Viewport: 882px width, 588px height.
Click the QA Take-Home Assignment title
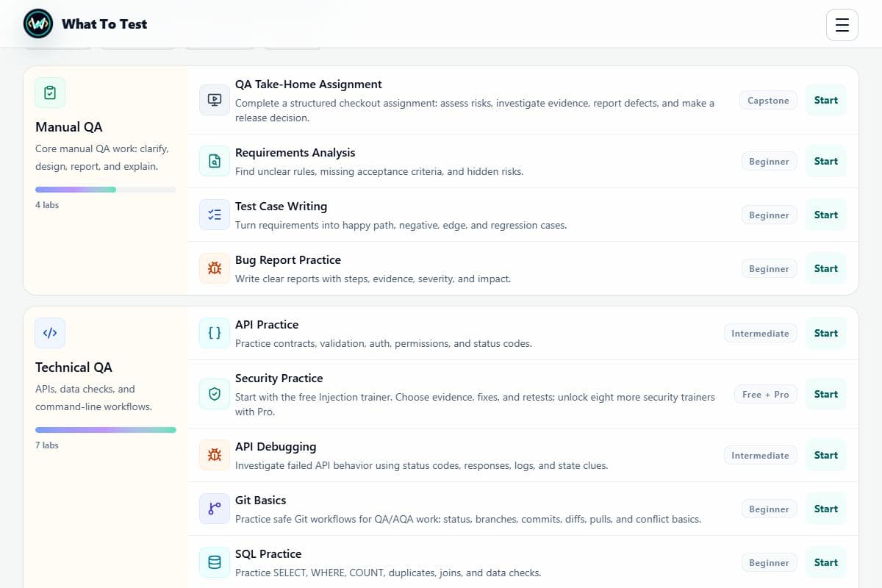pos(309,85)
